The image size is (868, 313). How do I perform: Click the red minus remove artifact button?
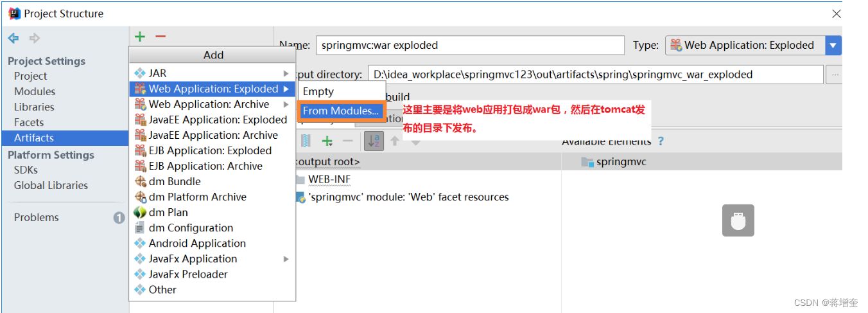coord(161,37)
